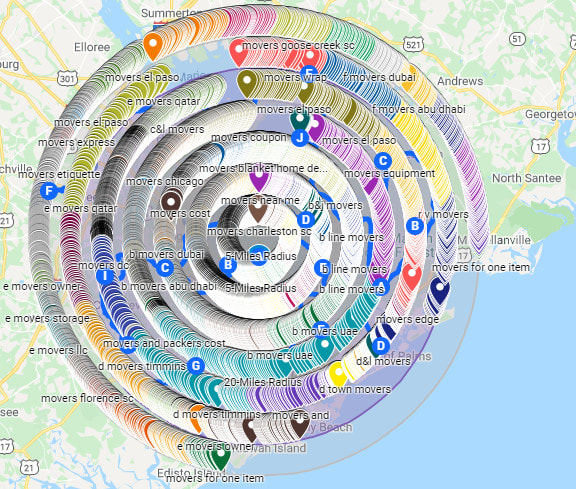Select the '20 Miles Radius' label
Image resolution: width=576 pixels, height=489 pixels.
tap(263, 382)
